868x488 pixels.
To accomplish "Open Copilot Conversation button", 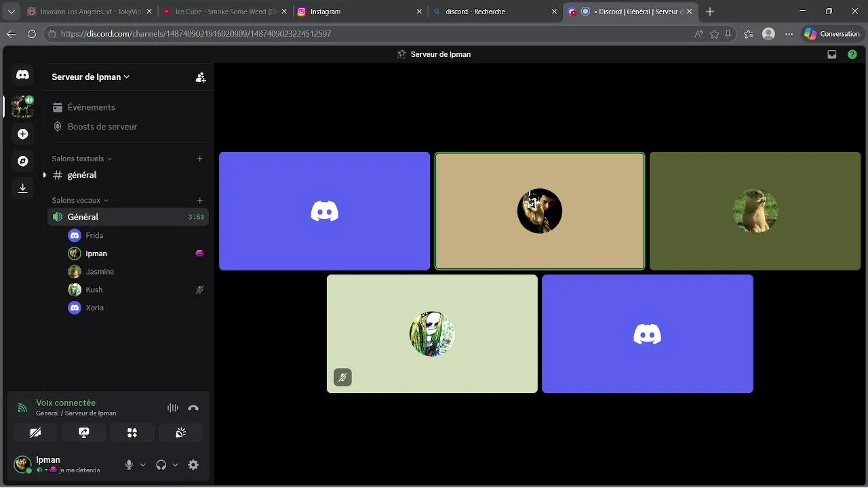I will tap(832, 34).
